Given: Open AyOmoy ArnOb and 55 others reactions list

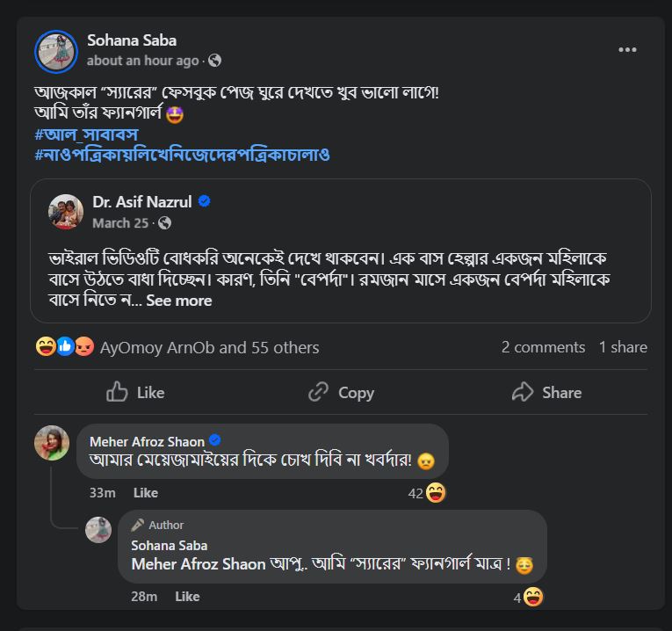Looking at the screenshot, I should (x=209, y=347).
